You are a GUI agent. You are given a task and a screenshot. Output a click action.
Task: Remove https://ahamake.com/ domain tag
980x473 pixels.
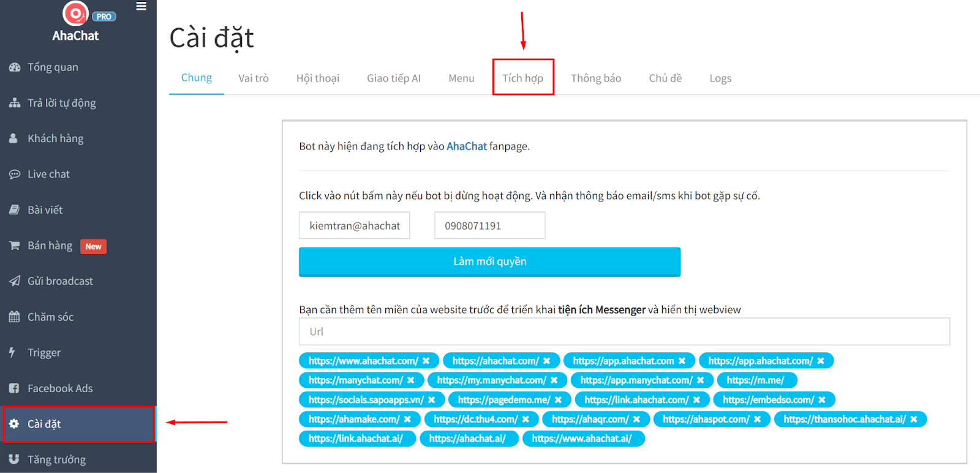(x=407, y=419)
